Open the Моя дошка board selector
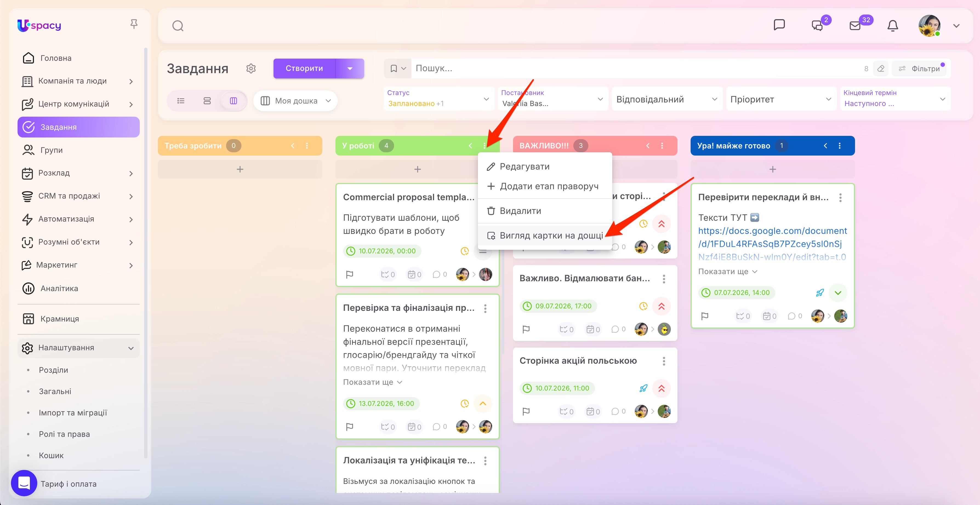The height and width of the screenshot is (505, 980). (x=296, y=101)
